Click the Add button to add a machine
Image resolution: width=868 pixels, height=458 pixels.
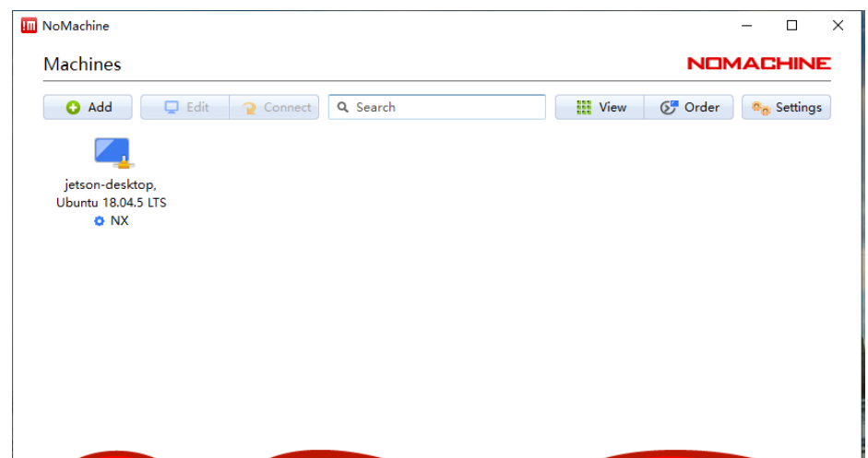click(x=88, y=107)
